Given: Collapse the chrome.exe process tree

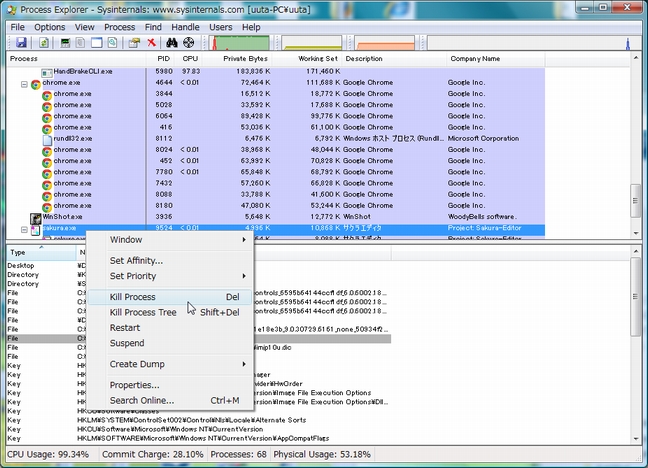Looking at the screenshot, I should (x=24, y=84).
